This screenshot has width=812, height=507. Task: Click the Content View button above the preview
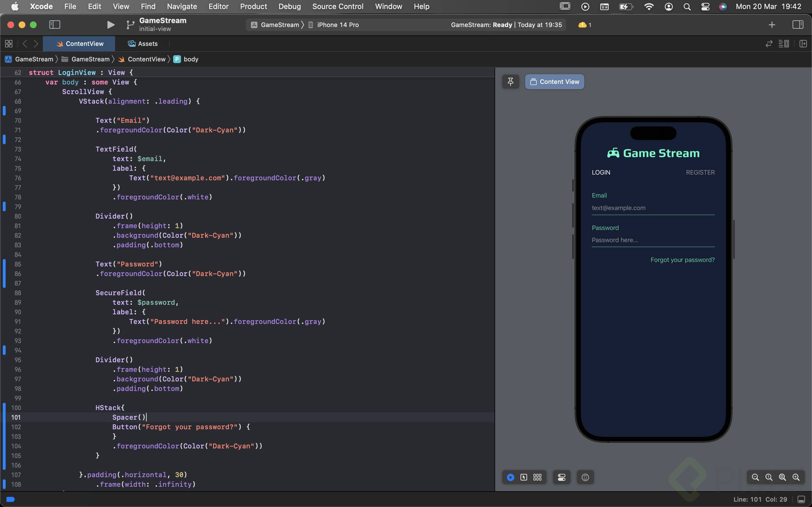(554, 81)
